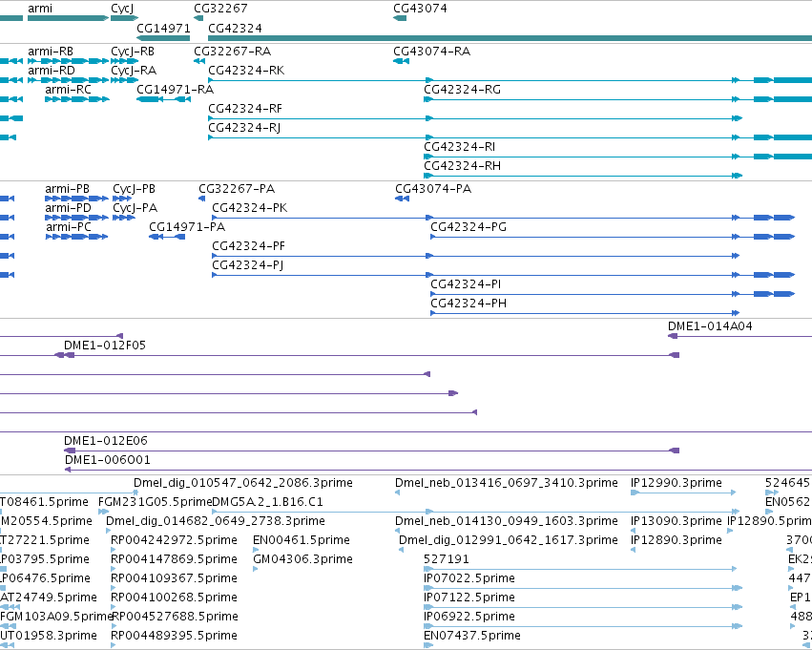Screen dimensions: 812x650
Task: Select the CycJ gene label
Action: [122, 9]
